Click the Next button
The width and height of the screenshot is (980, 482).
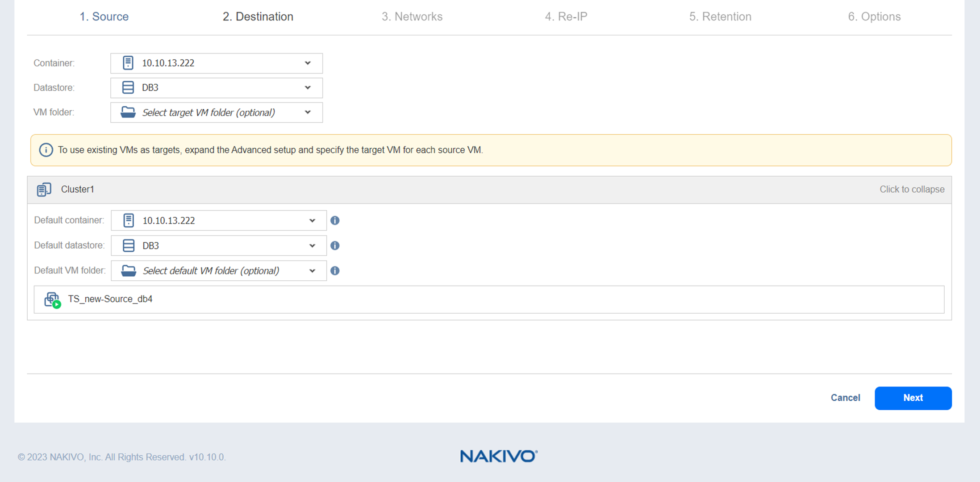click(x=913, y=398)
